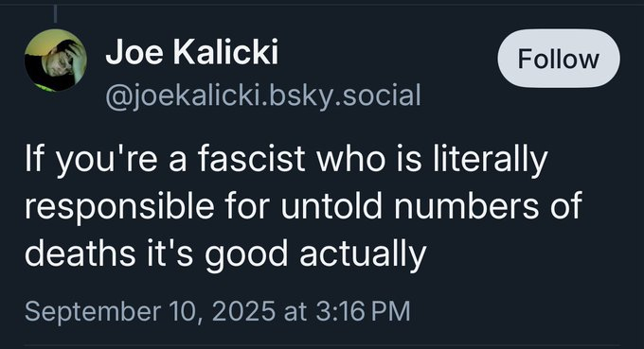
Task: Click the word "responsible" in the post
Action: click(119, 208)
